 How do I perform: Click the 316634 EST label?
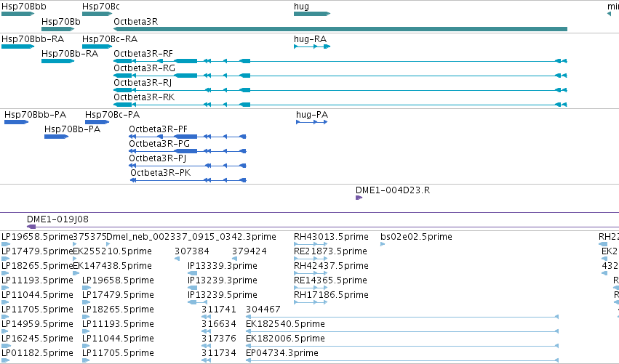click(219, 324)
